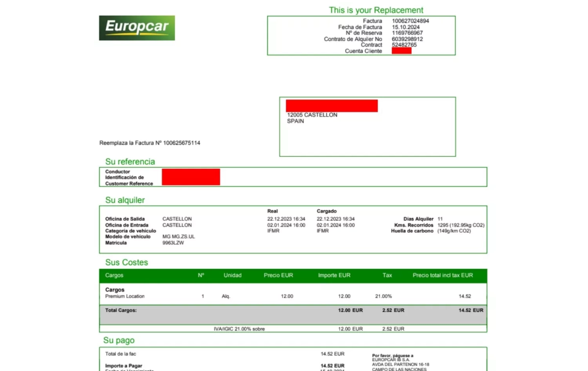Select the license plate 9963LZW

click(173, 243)
